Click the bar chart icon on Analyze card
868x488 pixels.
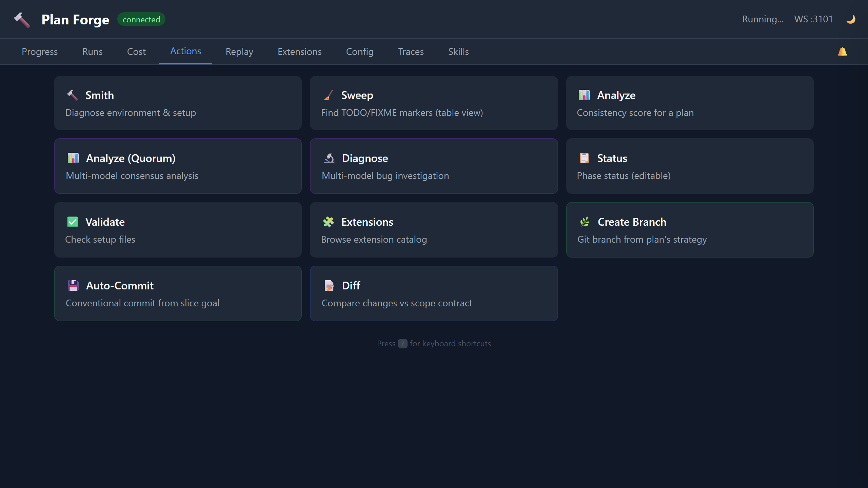584,95
